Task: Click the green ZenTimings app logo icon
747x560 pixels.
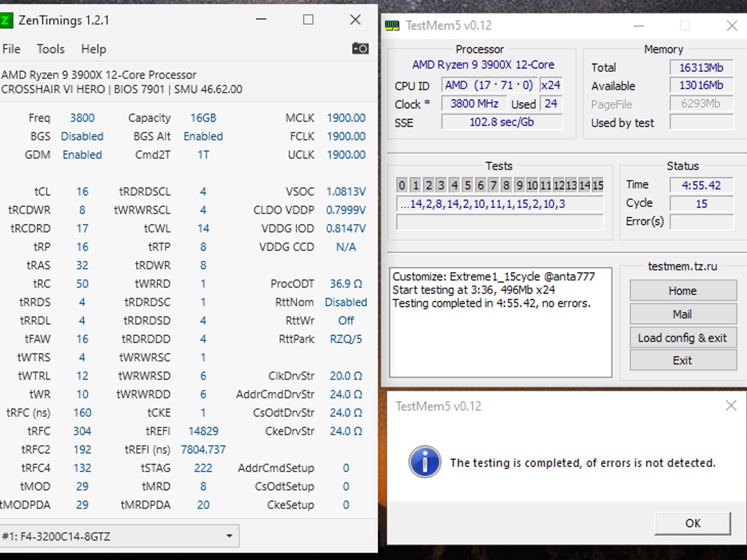Action: pyautogui.click(x=6, y=20)
